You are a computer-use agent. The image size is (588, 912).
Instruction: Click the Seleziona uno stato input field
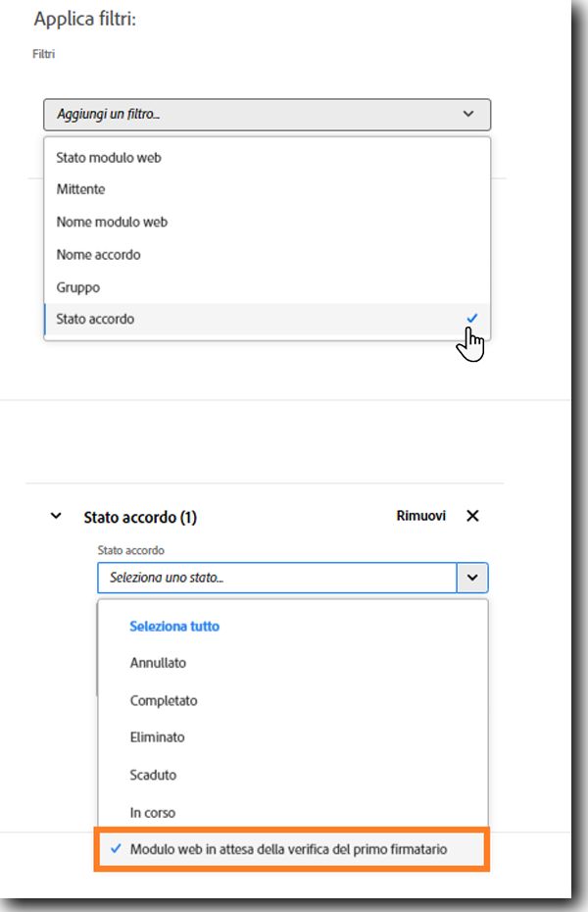(276, 578)
